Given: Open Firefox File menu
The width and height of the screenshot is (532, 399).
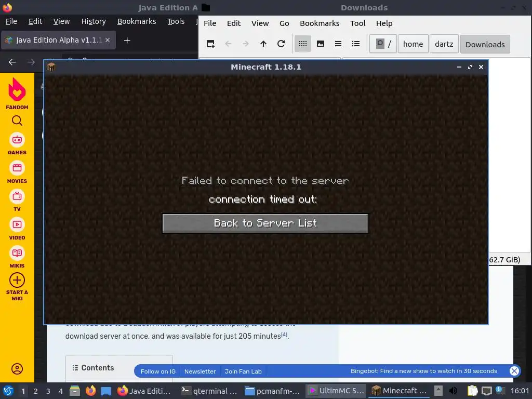Looking at the screenshot, I should point(11,21).
